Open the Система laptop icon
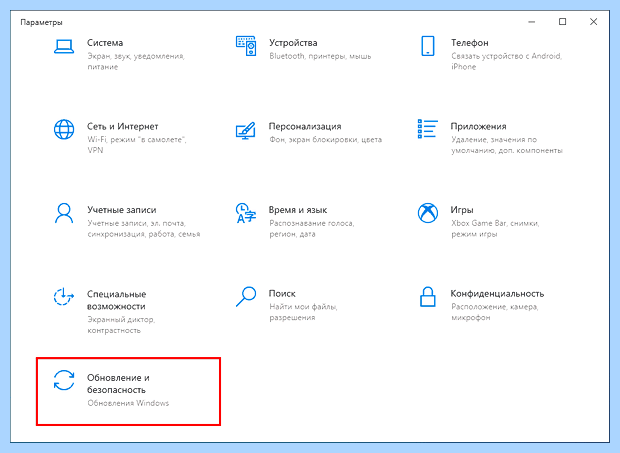 click(64, 46)
